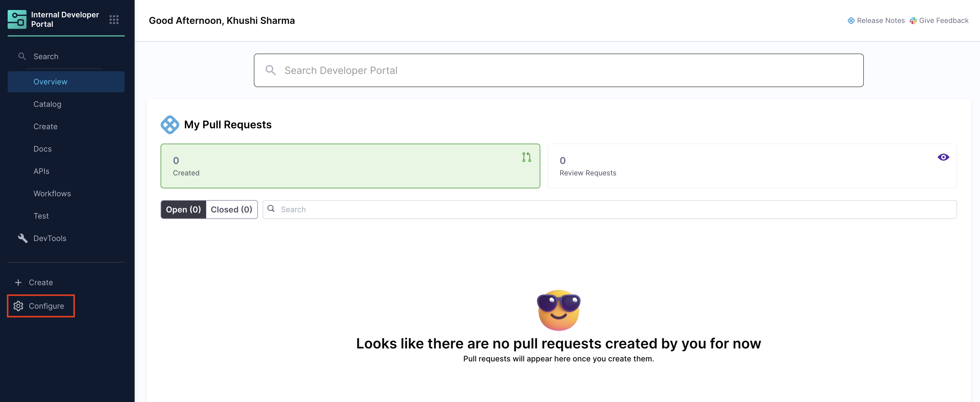Click the Internal Developer Portal logo icon
The width and height of the screenshot is (980, 402).
pyautogui.click(x=17, y=19)
